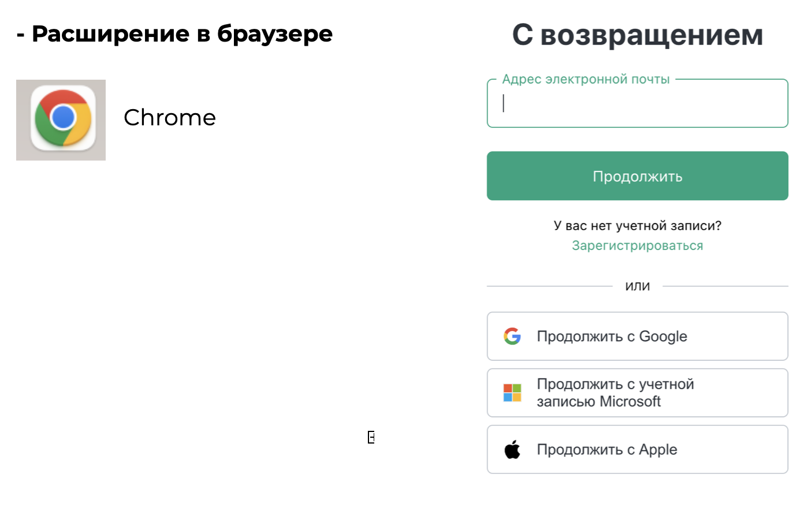Sign in via "Продолжить с Apple"
812x514 pixels.
pyautogui.click(x=637, y=449)
